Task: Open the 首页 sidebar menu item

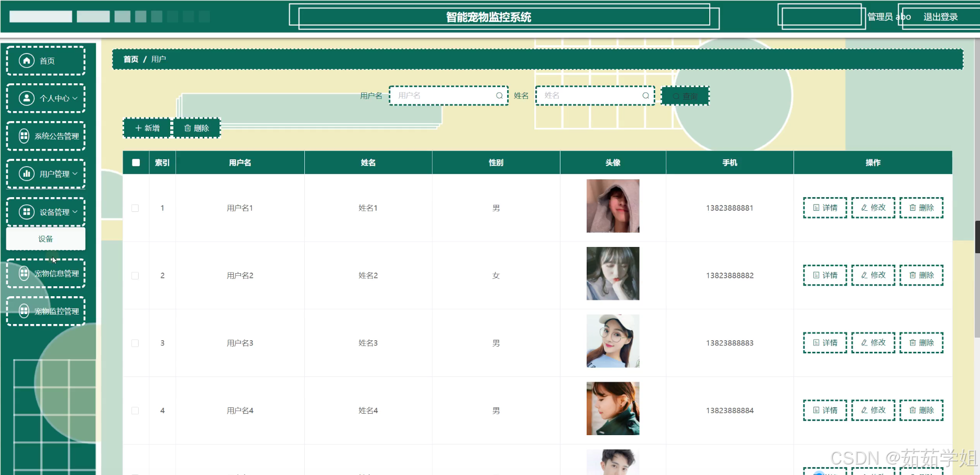Action: click(46, 61)
